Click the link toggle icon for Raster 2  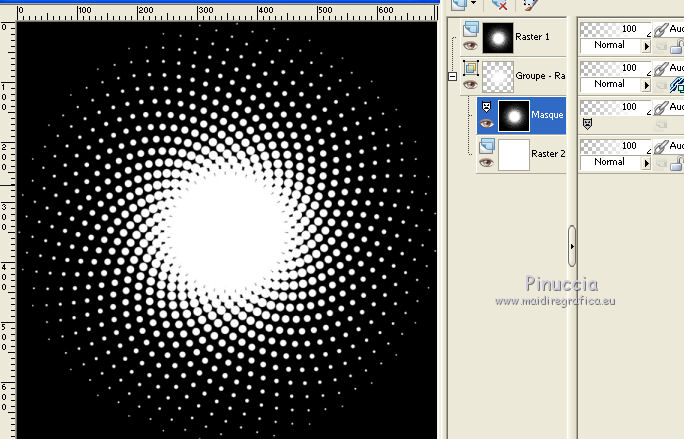click(661, 146)
